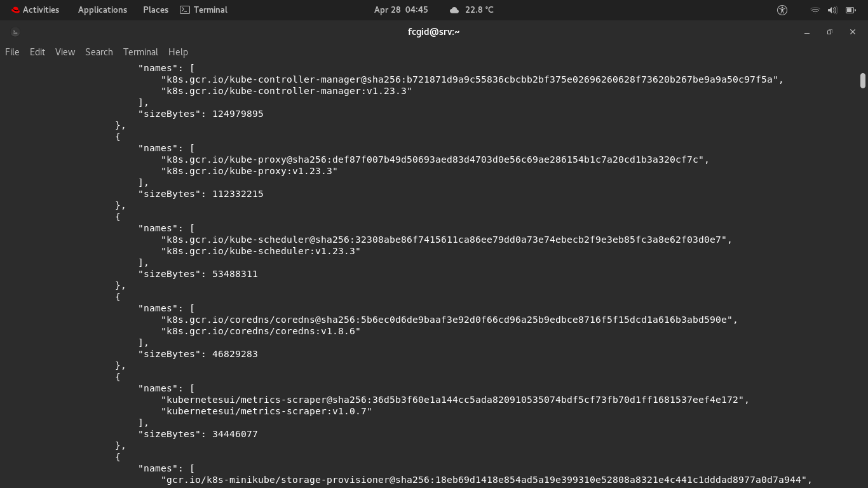868x488 pixels.
Task: Open the Places menu
Action: tap(156, 10)
